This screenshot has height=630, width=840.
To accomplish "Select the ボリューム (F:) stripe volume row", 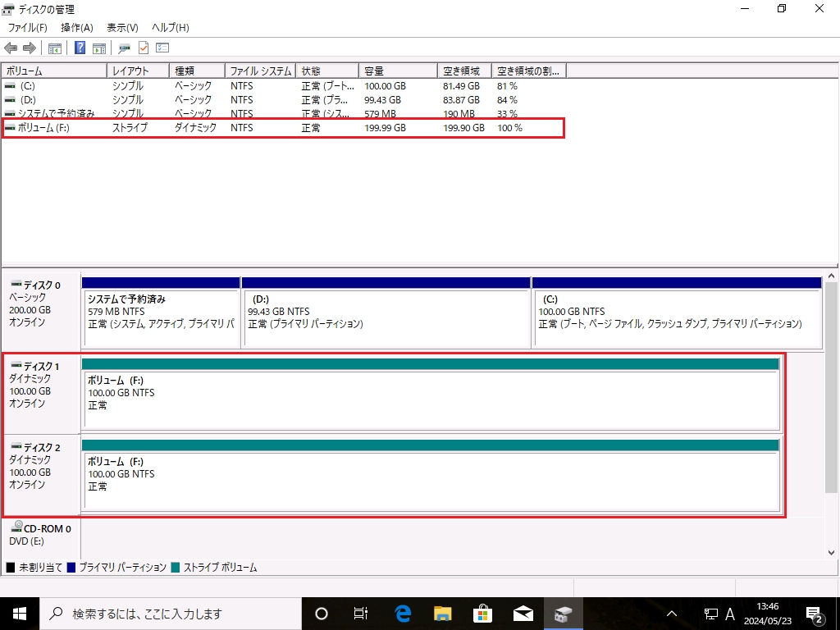I will [x=283, y=128].
